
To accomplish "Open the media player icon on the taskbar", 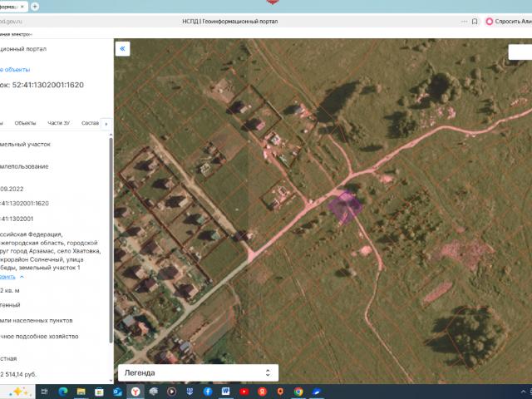I will coord(172,392).
